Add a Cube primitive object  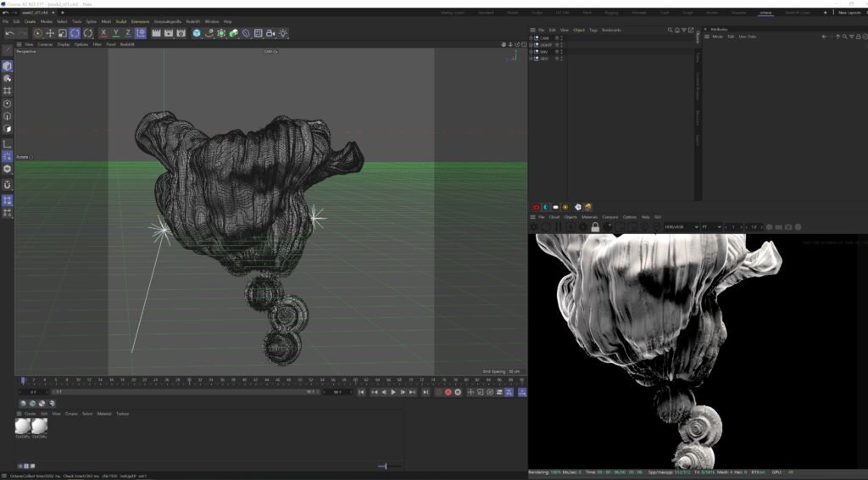197,33
